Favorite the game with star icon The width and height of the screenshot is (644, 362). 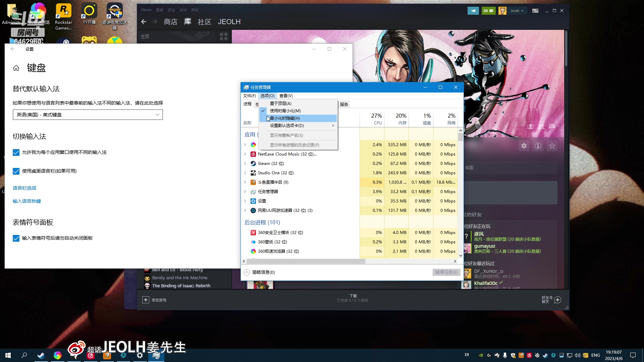pos(552,146)
